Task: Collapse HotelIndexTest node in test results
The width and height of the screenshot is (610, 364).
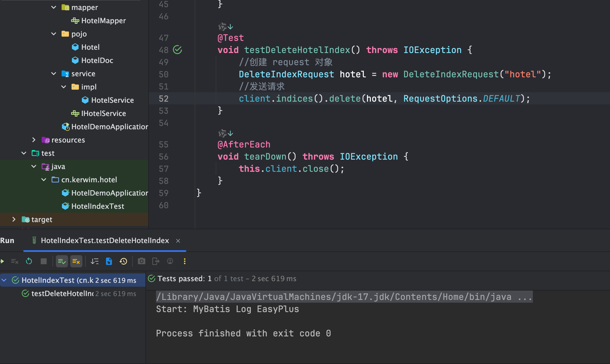Action: coord(4,280)
